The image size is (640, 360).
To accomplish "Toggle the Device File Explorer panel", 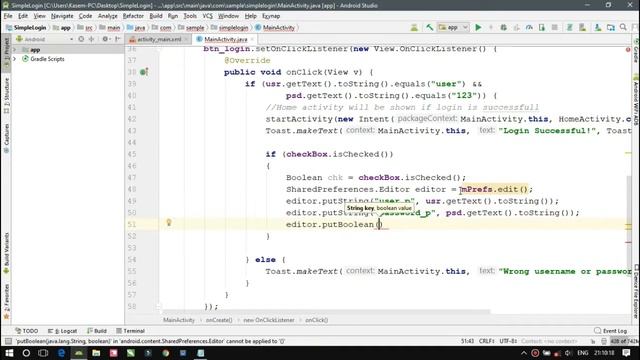I will coord(636,292).
